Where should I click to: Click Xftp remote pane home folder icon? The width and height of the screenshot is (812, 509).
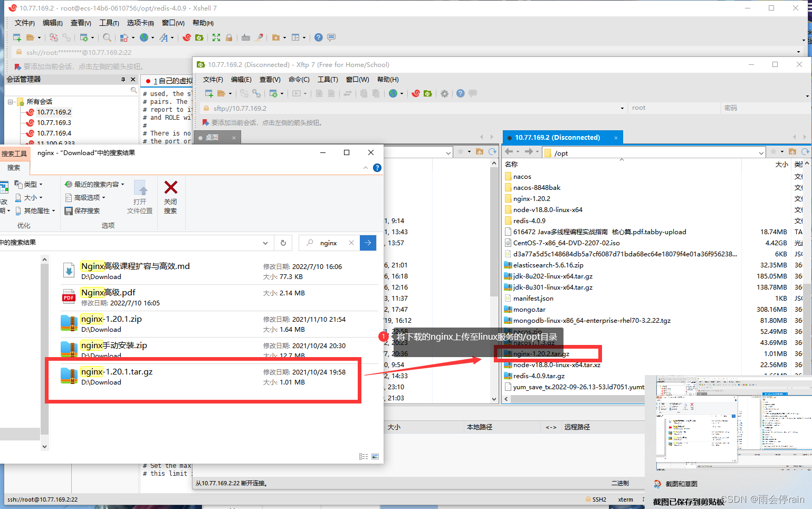[792, 152]
